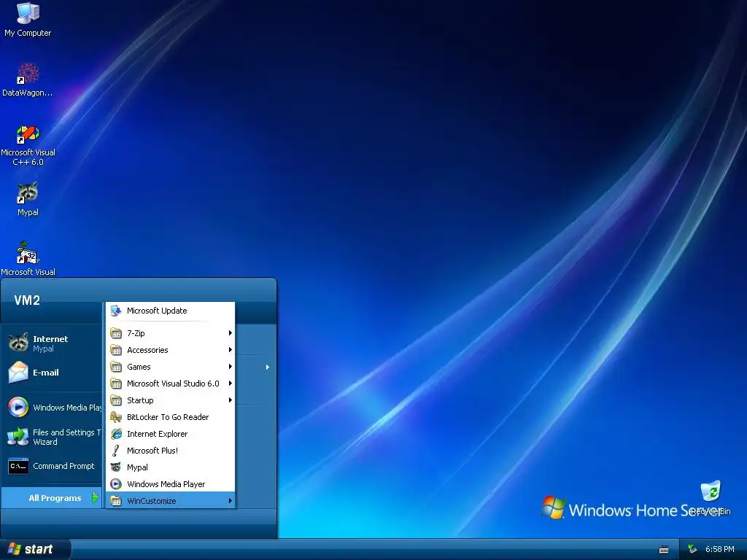Click the Microsoft Visual Studio 6.0 text label
Viewport: 747px width, 560px height.
pyautogui.click(x=173, y=384)
